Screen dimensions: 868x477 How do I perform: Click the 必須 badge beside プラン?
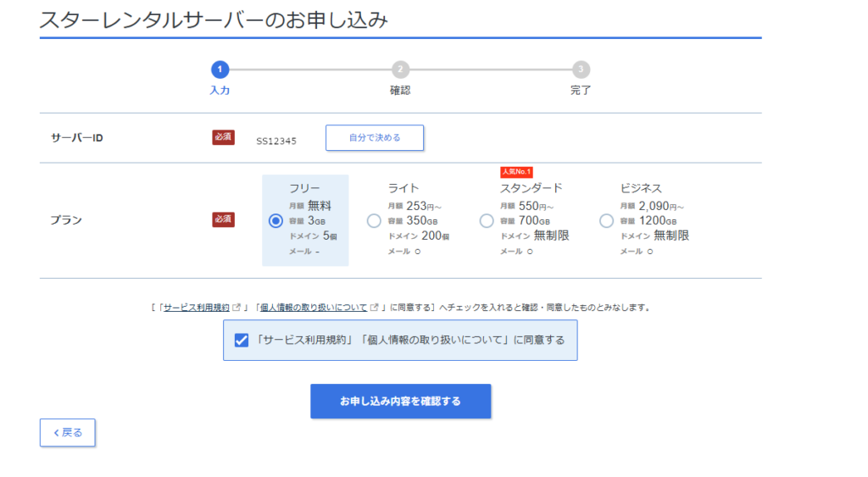[223, 219]
